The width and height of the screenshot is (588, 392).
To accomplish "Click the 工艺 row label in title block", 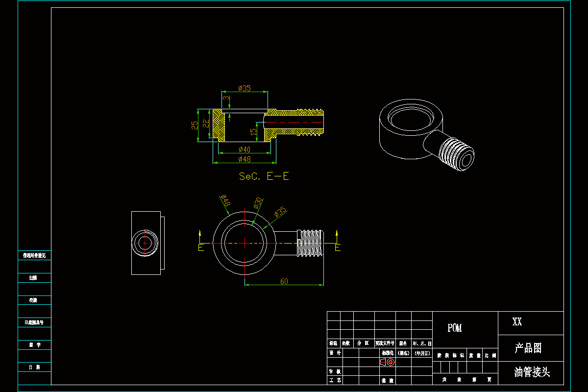I will 335,380.
